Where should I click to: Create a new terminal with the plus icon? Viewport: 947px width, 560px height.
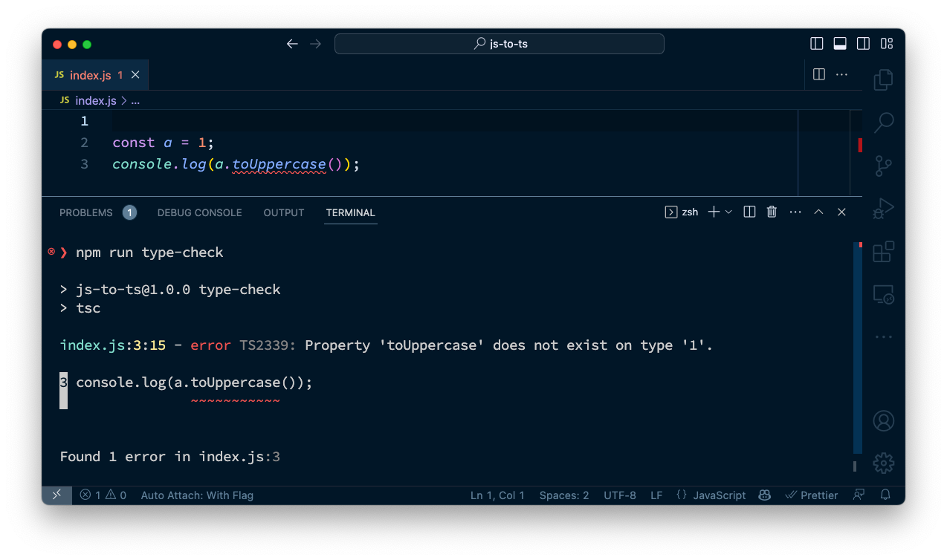tap(715, 212)
